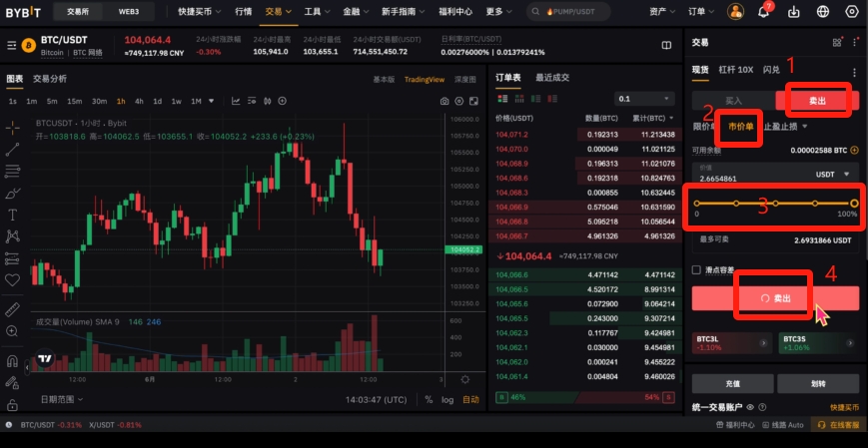Show only asks in order book view
This screenshot has height=448, width=868.
[552, 99]
